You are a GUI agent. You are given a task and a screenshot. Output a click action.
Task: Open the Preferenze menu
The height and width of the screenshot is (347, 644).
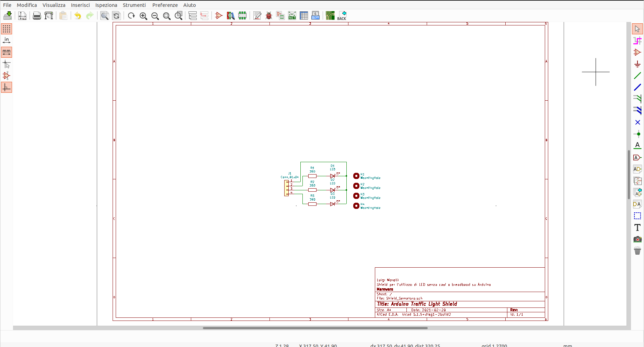coord(165,5)
